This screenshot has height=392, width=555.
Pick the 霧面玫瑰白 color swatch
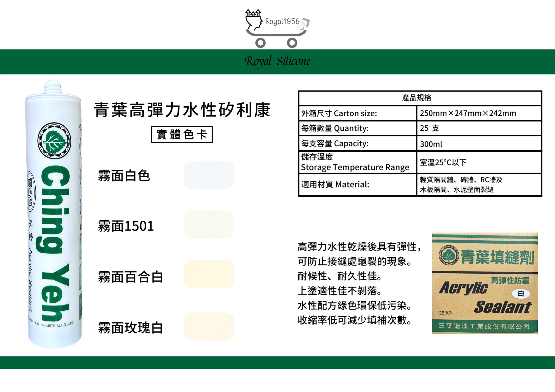click(x=209, y=326)
